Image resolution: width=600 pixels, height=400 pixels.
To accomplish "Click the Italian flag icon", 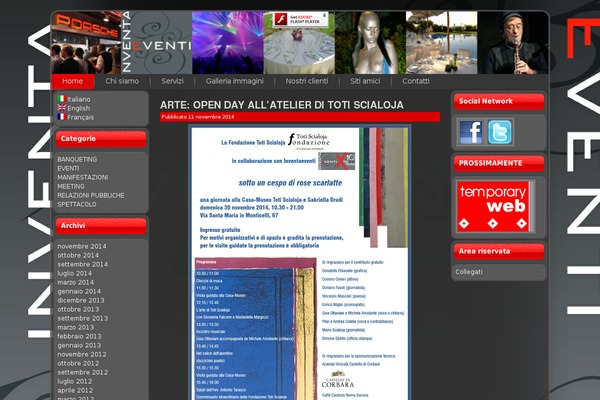I will (x=62, y=99).
